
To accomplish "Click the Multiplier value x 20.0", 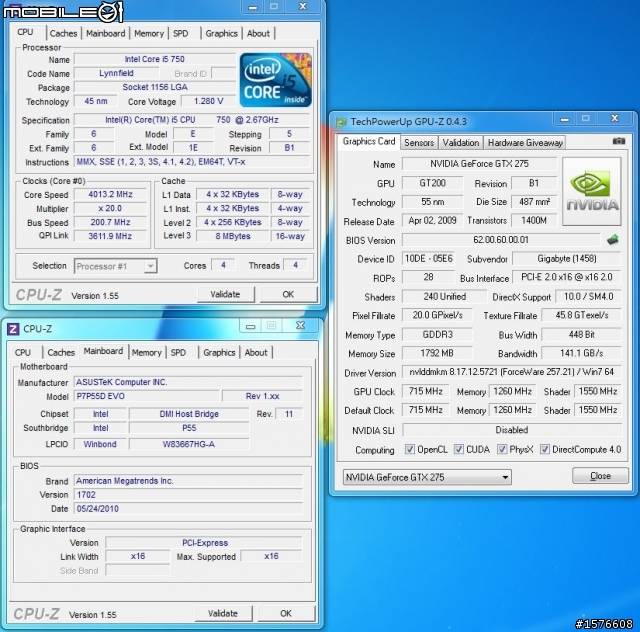I will [110, 208].
